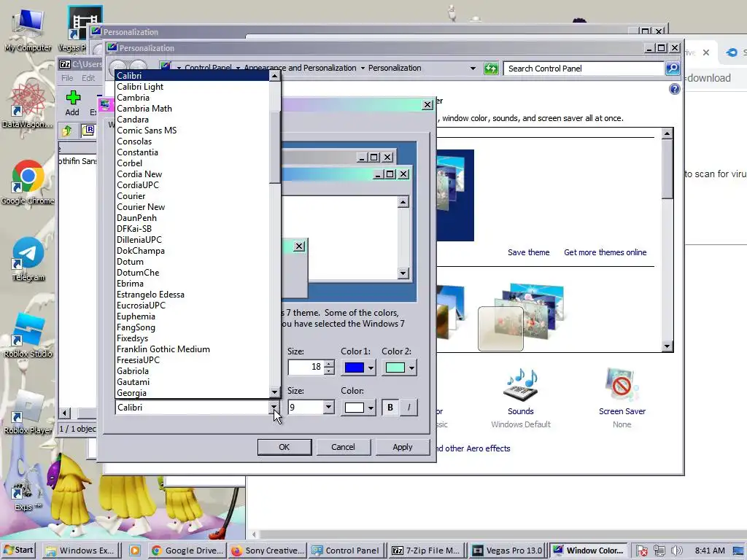Click the Control Panel search magnifier icon
The image size is (747, 560).
click(673, 69)
